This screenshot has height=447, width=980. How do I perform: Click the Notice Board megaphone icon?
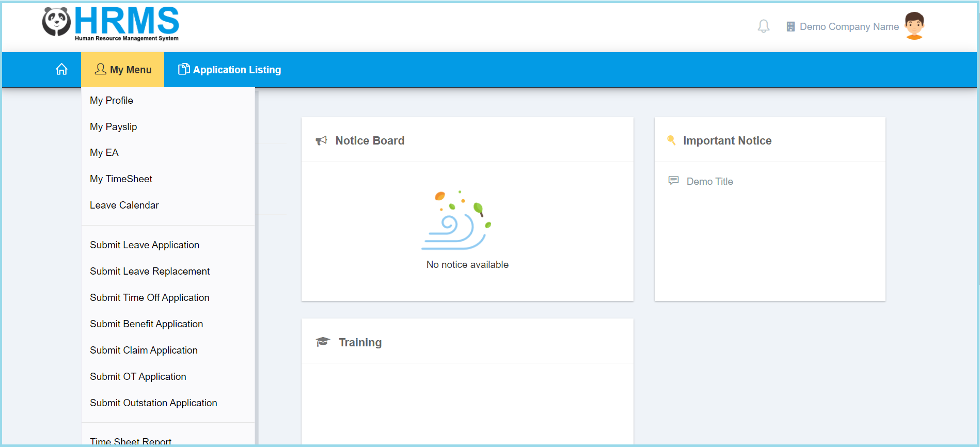[x=321, y=141]
